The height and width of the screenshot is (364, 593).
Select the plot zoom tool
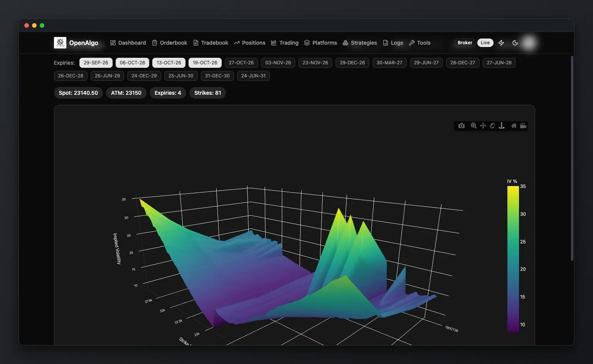pyautogui.click(x=473, y=126)
